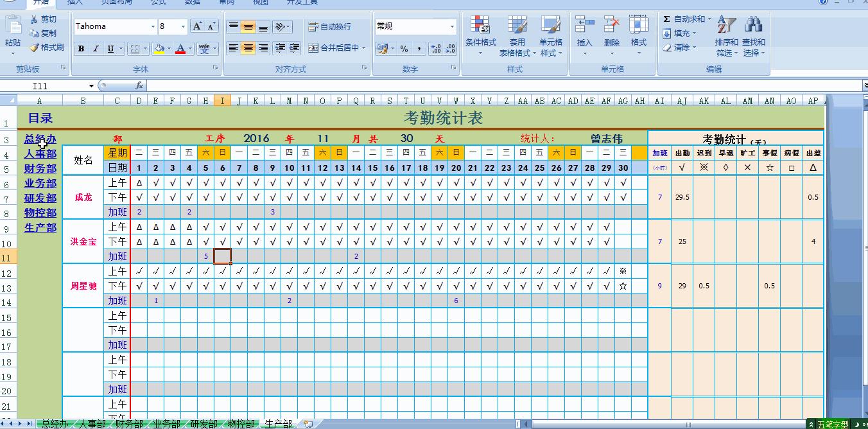Toggle bold formatting on the selection
The image size is (868, 429).
82,49
